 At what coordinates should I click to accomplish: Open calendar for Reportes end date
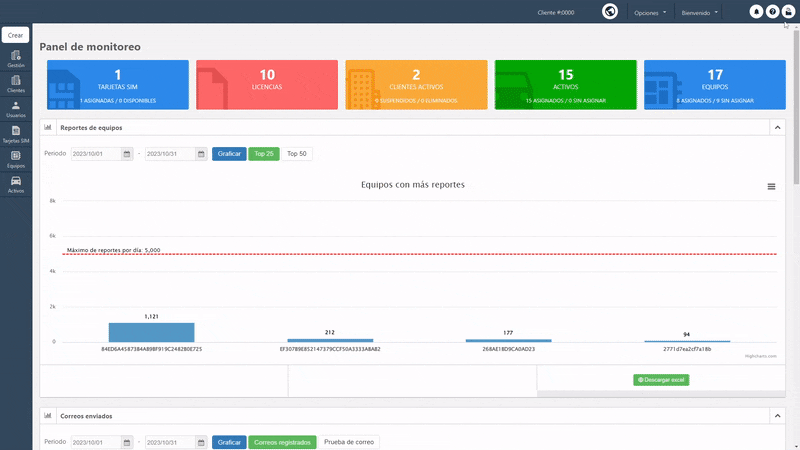201,154
